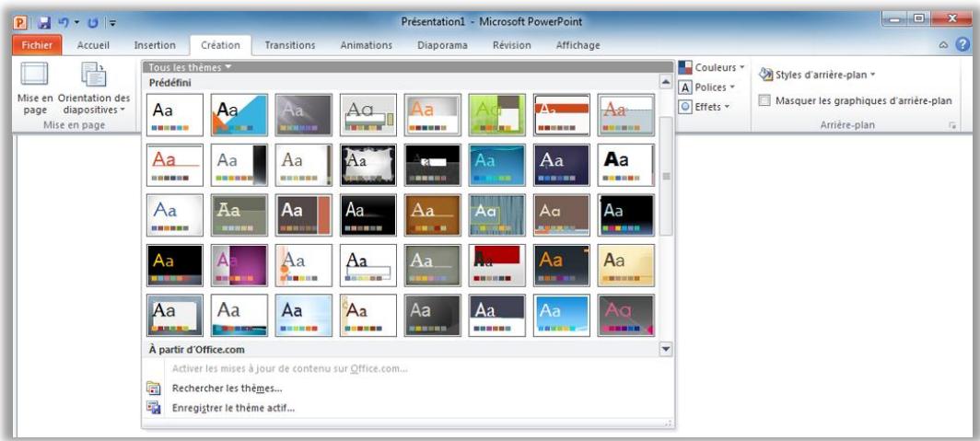This screenshot has width=980, height=441.
Task: Open the Effets dropdown
Action: [705, 107]
